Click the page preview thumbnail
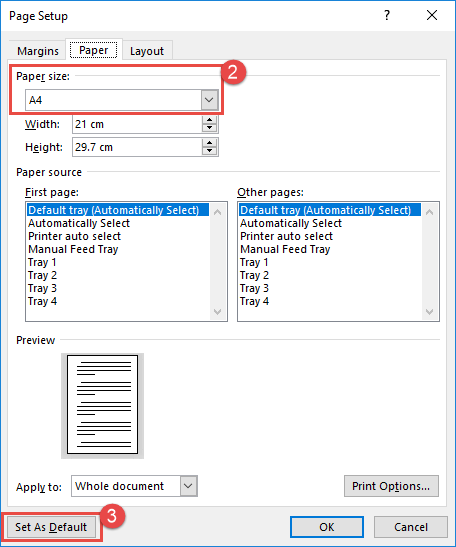Viewport: 456px width, 547px height. click(103, 405)
